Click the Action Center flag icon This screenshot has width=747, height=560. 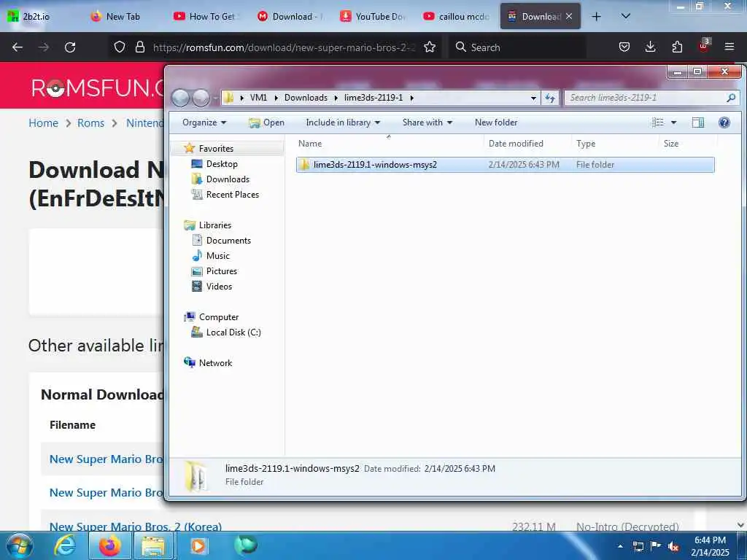(x=656, y=546)
